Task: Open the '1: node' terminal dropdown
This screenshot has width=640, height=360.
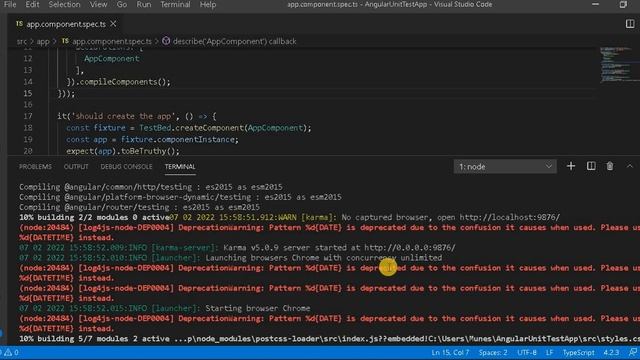Action: 505,167
